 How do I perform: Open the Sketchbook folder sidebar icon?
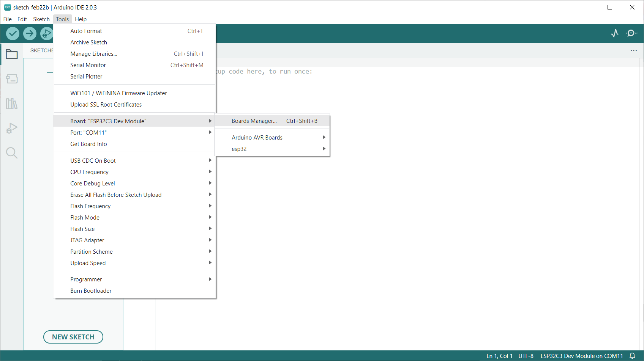pos(12,54)
